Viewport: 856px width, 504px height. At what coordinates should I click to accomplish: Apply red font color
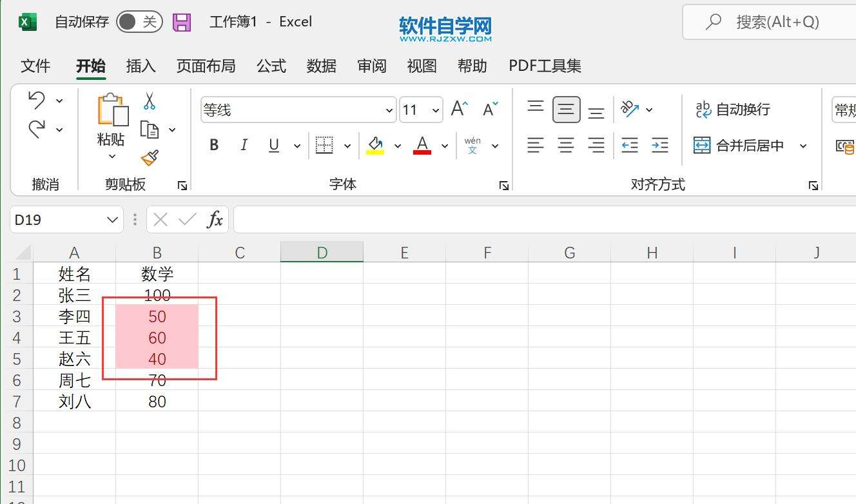point(422,146)
